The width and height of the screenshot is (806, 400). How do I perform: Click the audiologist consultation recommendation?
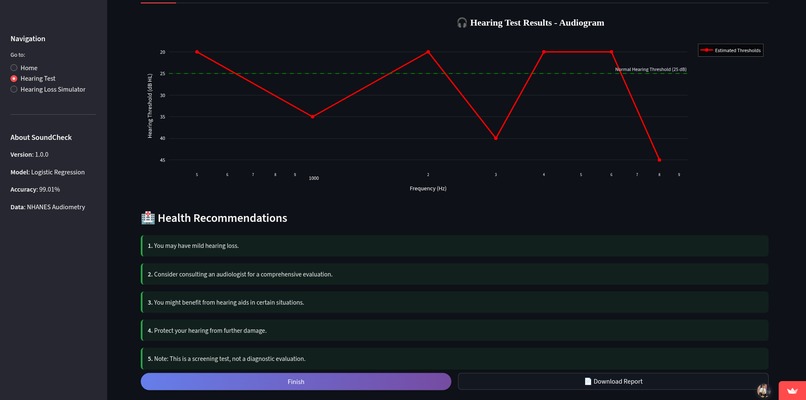click(454, 274)
